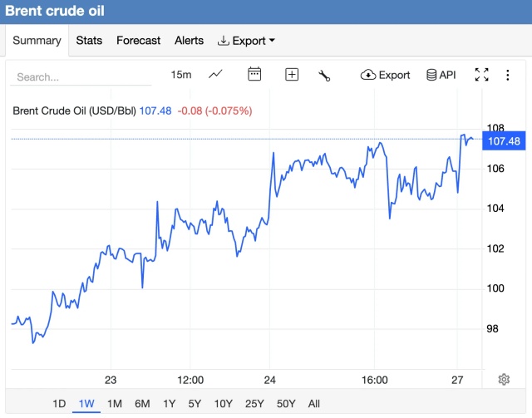Click the chart Search input field

tap(81, 76)
